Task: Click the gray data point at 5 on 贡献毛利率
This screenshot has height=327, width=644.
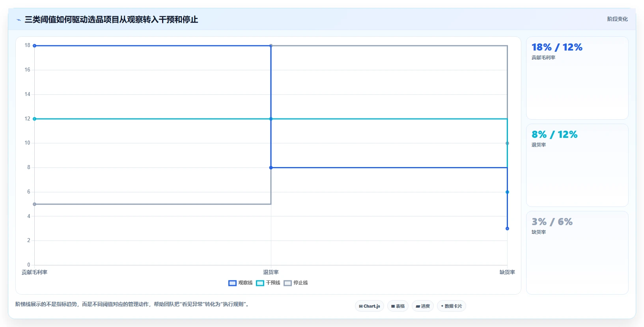Action: (34, 204)
